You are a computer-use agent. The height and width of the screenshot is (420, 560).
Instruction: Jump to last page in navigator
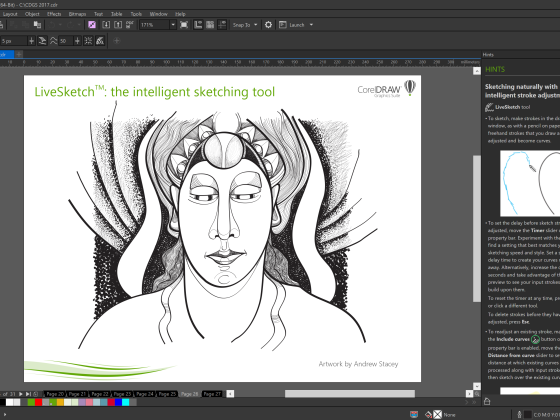click(x=28, y=394)
